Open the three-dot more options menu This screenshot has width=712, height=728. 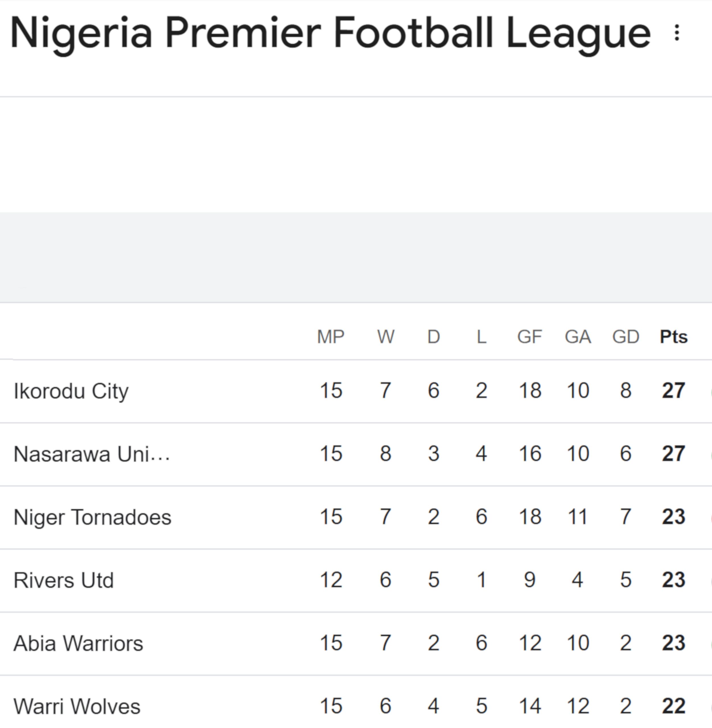coord(676,33)
